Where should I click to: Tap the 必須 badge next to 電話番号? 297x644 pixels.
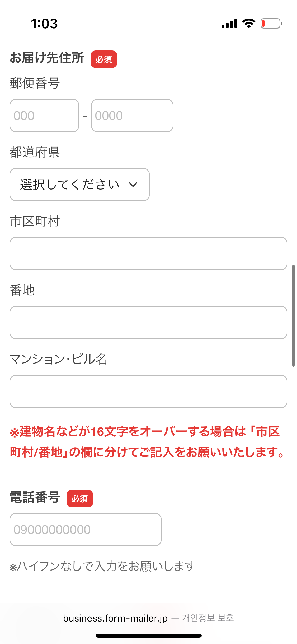[80, 498]
